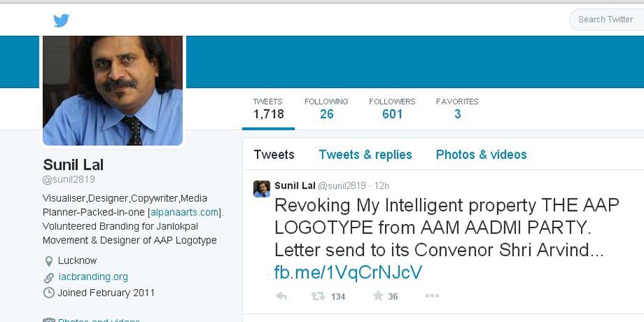
Task: Click the clock icon beside Joined date
Action: 49,293
